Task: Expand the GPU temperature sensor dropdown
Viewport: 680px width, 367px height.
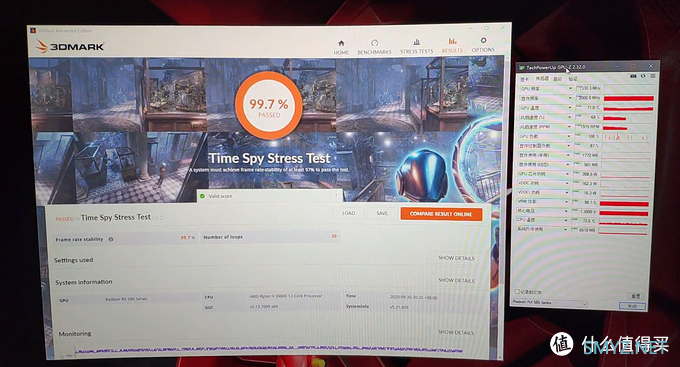Action: (x=570, y=108)
